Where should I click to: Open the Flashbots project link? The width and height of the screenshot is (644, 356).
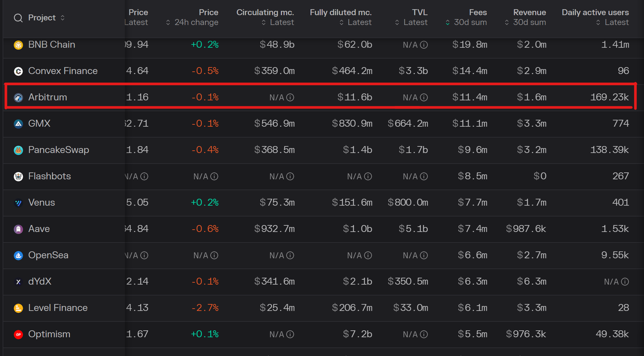50,176
